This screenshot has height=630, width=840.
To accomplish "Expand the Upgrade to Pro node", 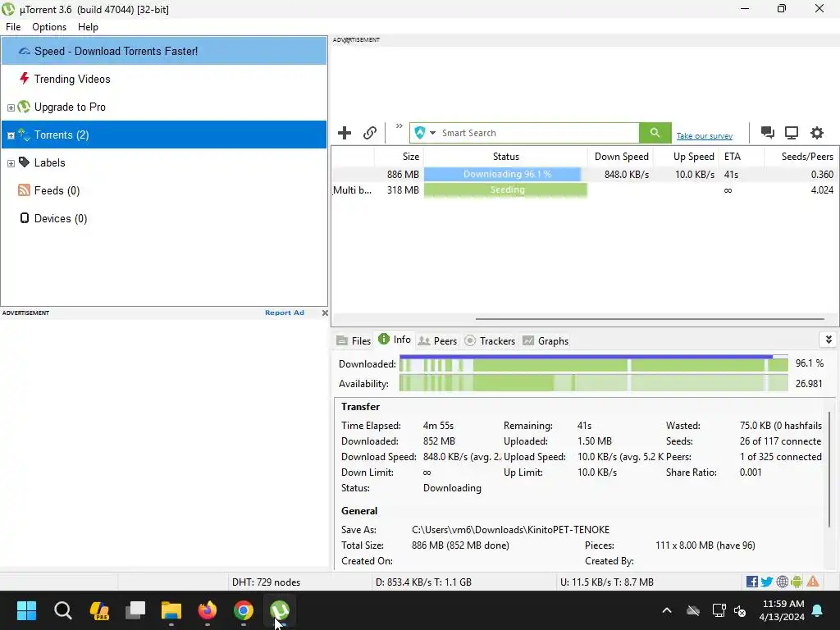I will tap(11, 107).
